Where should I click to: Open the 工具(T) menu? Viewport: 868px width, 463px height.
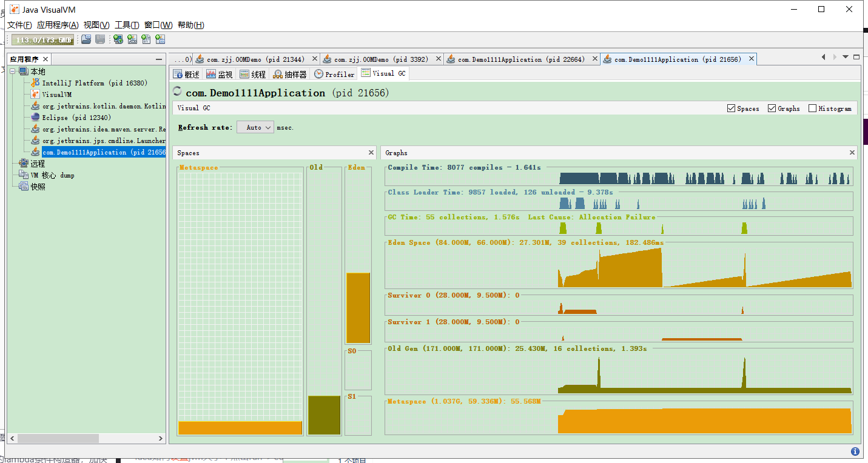pyautogui.click(x=127, y=25)
